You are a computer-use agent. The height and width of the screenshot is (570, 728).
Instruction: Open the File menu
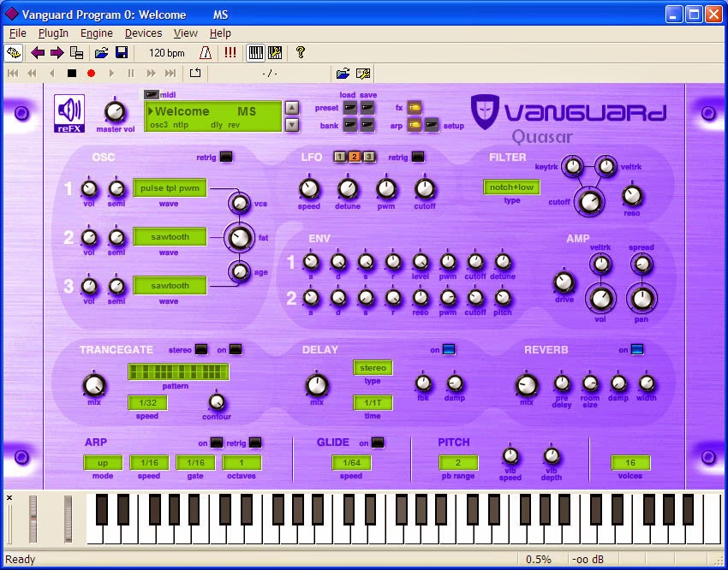(x=18, y=33)
